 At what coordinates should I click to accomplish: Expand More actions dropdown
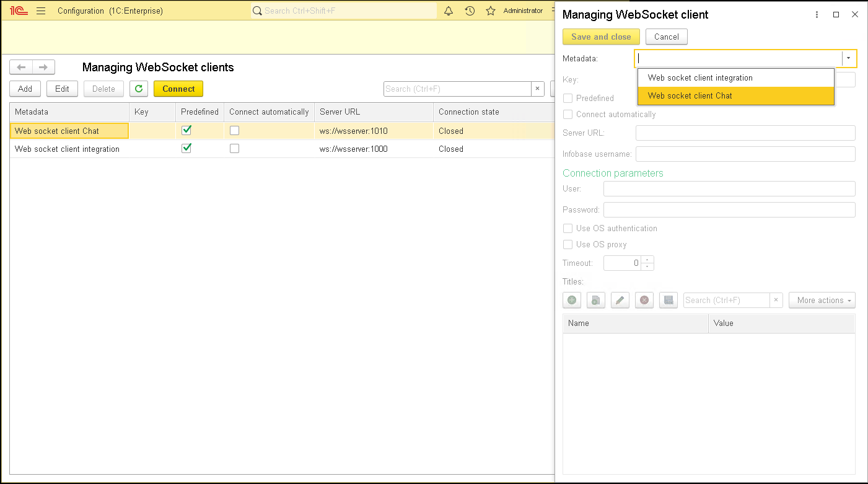click(822, 300)
